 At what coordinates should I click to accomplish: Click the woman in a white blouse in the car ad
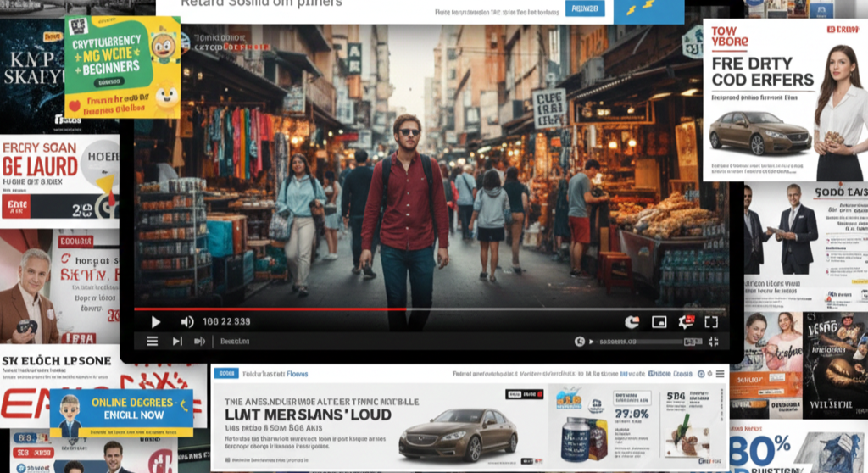(x=841, y=113)
